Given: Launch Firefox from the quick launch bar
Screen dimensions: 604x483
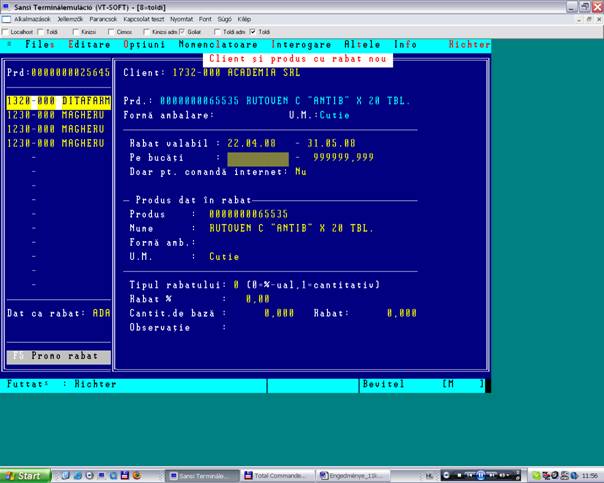Looking at the screenshot, I should [x=137, y=476].
